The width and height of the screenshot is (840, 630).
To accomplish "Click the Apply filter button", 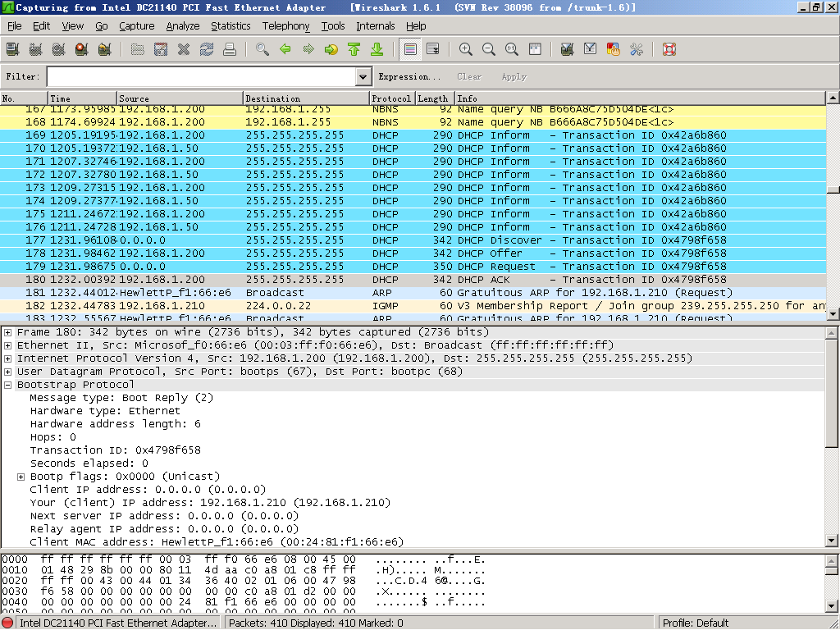I will [514, 76].
